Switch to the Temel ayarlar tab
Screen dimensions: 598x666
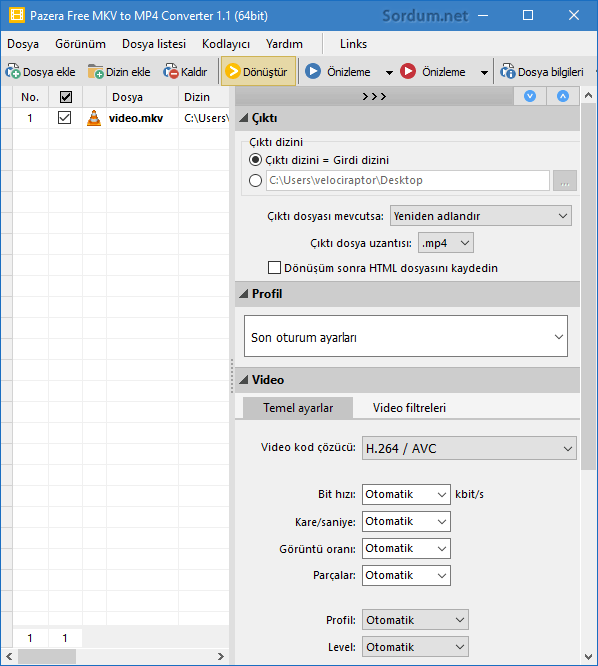pos(298,408)
